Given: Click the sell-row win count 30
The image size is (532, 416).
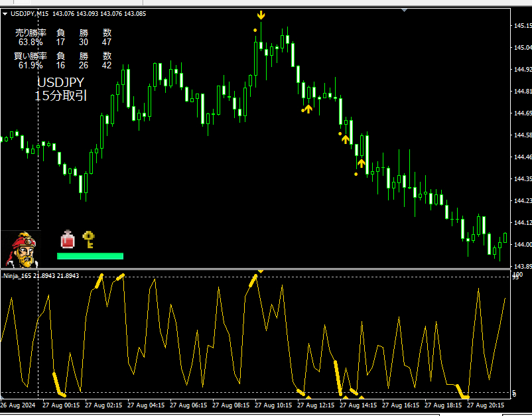Looking at the screenshot, I should pos(84,42).
